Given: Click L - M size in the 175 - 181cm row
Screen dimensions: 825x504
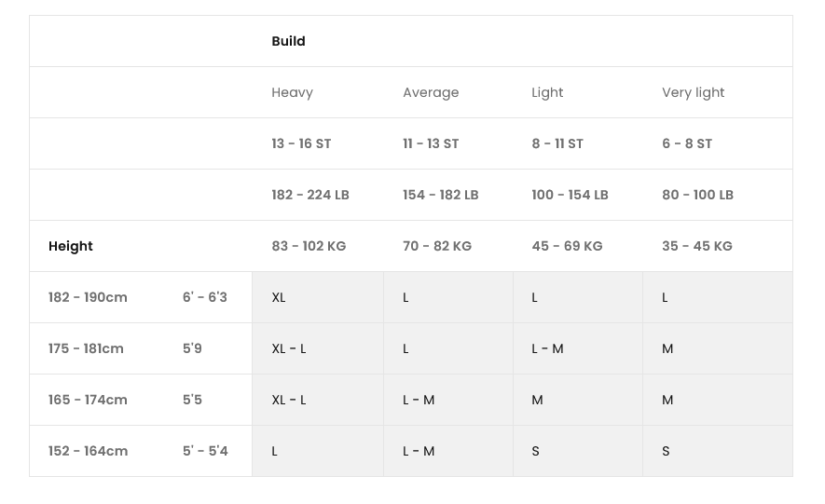Looking at the screenshot, I should (547, 348).
